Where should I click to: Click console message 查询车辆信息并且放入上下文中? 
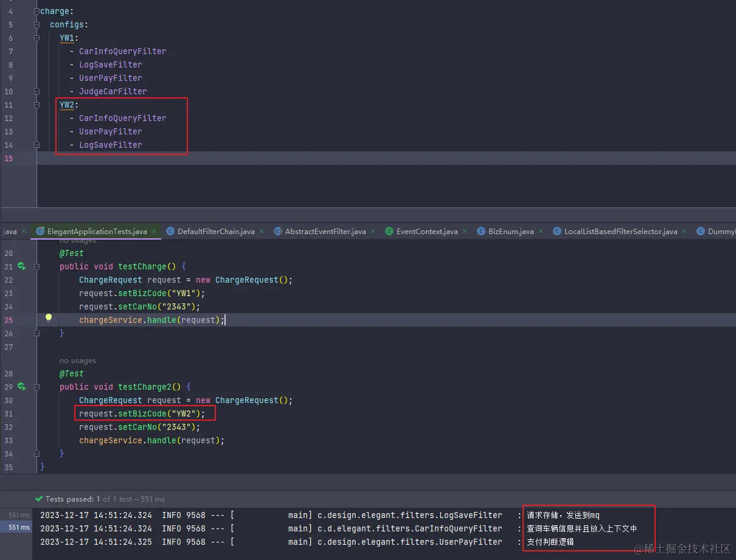[582, 528]
